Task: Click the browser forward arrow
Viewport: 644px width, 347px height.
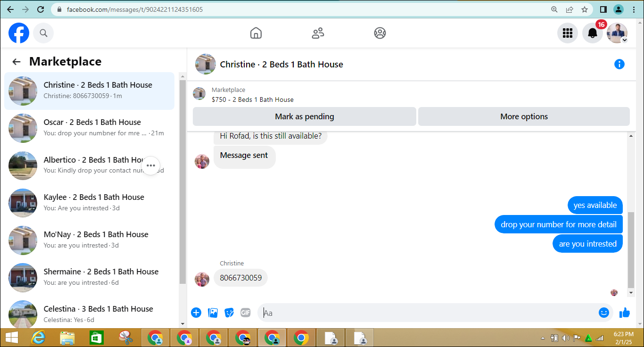Action: (25, 9)
